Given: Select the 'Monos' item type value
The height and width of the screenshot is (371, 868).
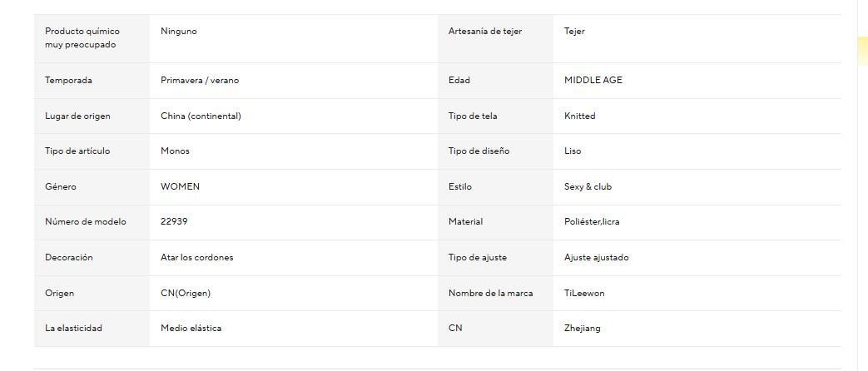Looking at the screenshot, I should click(175, 151).
